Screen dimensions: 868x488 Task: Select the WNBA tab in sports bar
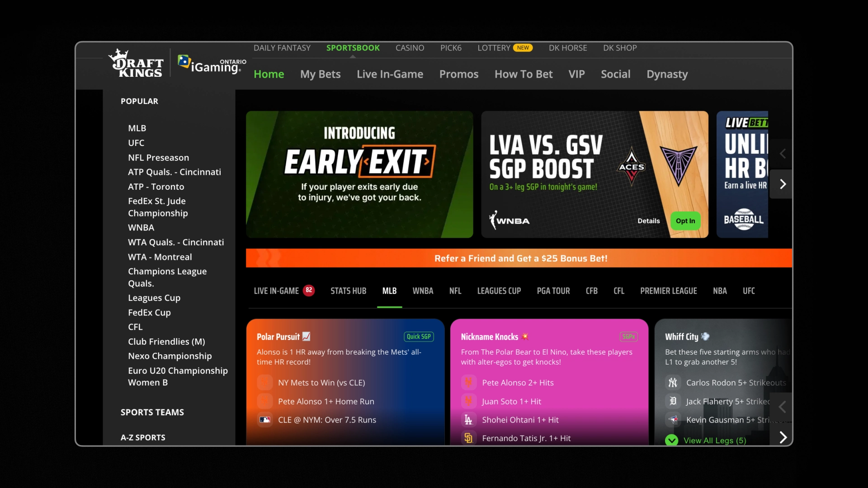423,291
